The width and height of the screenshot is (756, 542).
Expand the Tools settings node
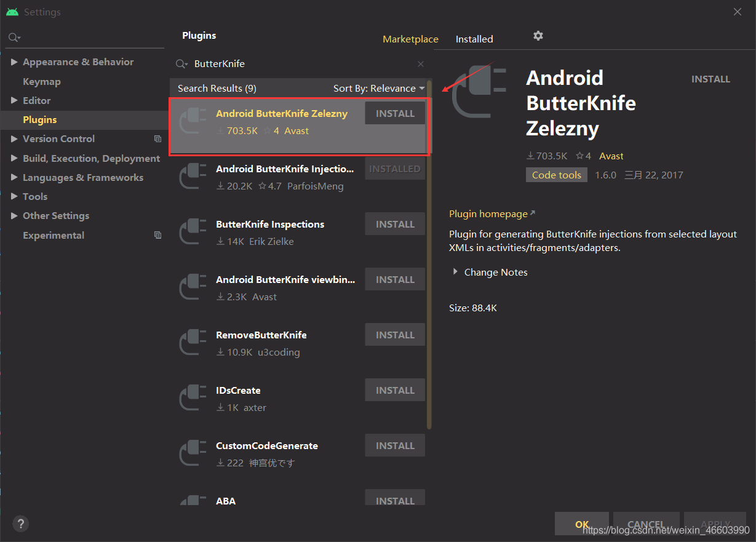point(14,196)
